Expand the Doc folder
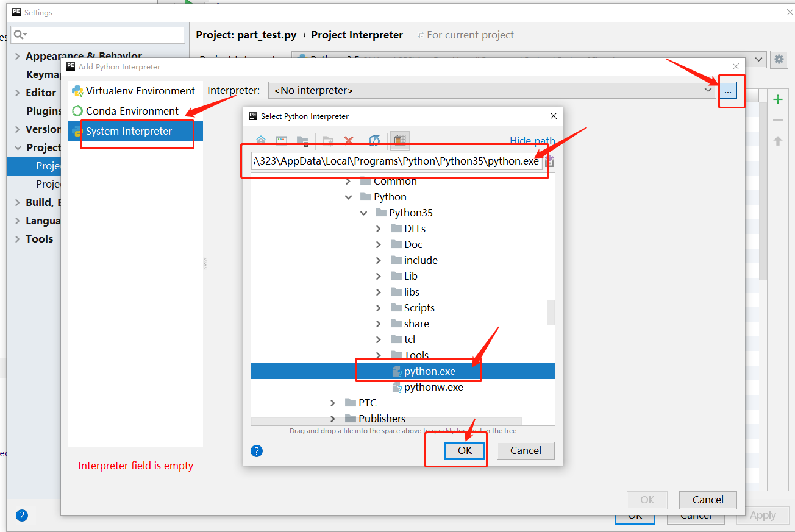795x532 pixels. (x=379, y=244)
